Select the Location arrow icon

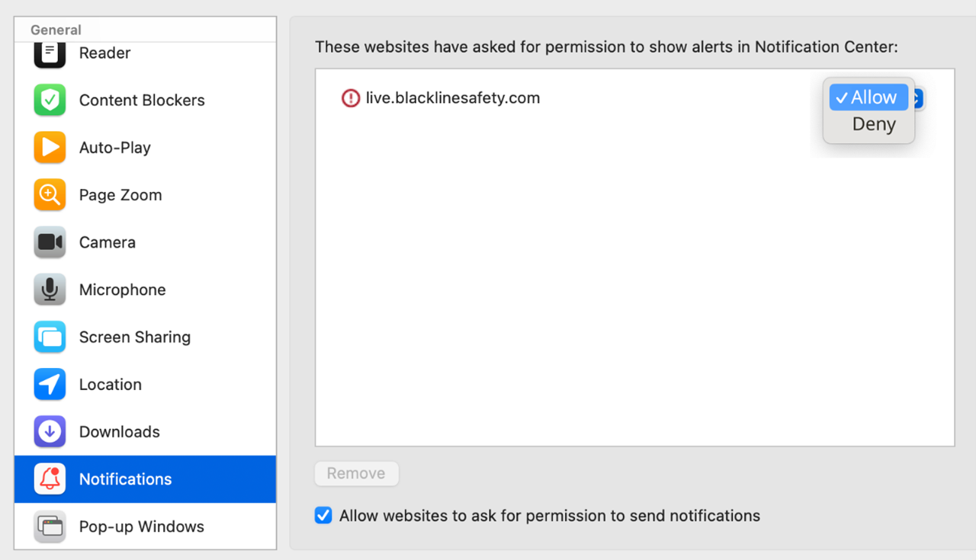click(x=50, y=385)
